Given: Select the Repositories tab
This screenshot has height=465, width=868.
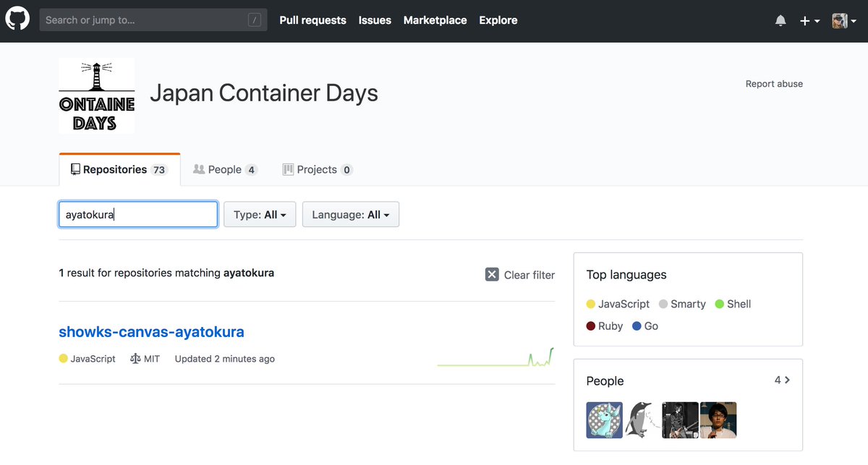Looking at the screenshot, I should tap(119, 170).
